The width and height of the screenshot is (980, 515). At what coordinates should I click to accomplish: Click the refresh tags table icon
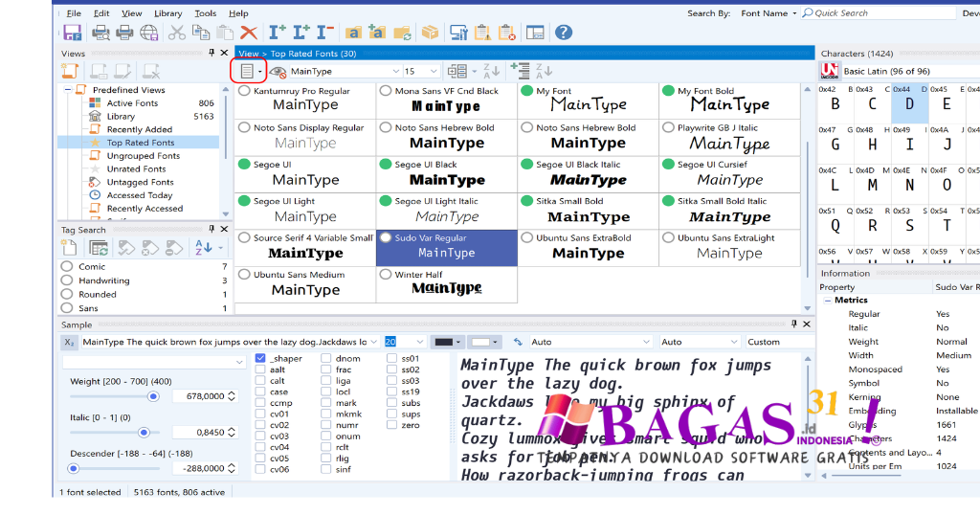point(99,248)
